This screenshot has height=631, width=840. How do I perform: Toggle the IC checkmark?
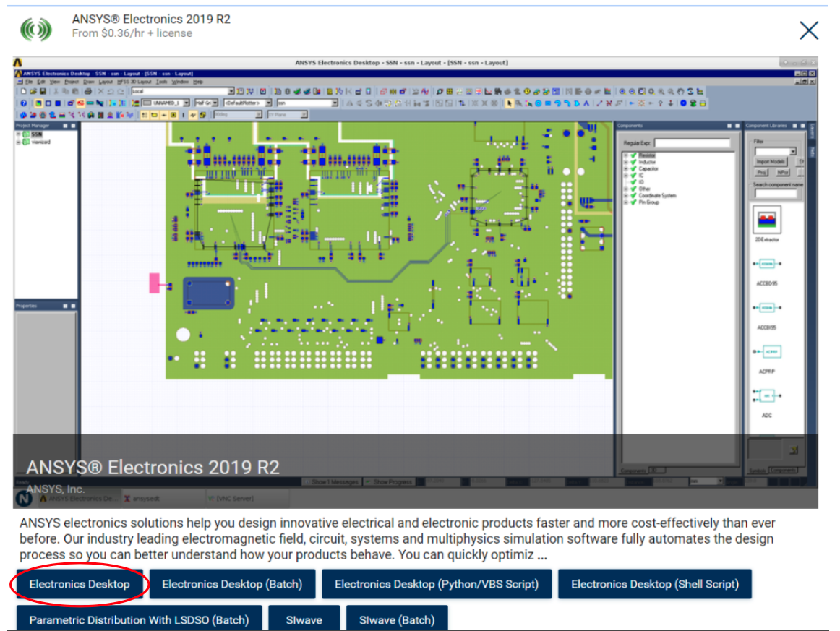633,175
